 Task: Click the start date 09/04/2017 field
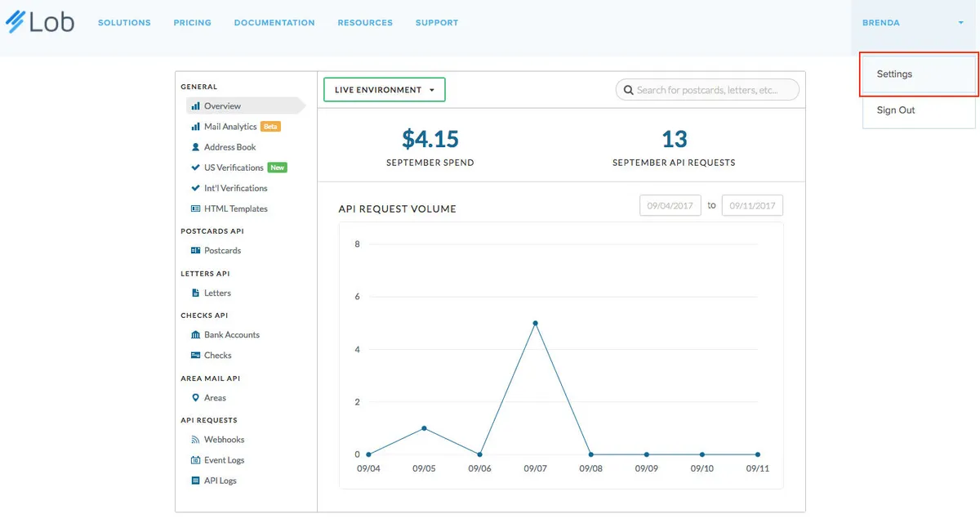[670, 206]
